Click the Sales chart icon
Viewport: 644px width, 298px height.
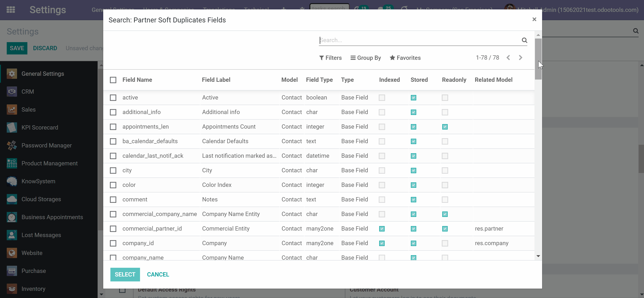click(12, 110)
